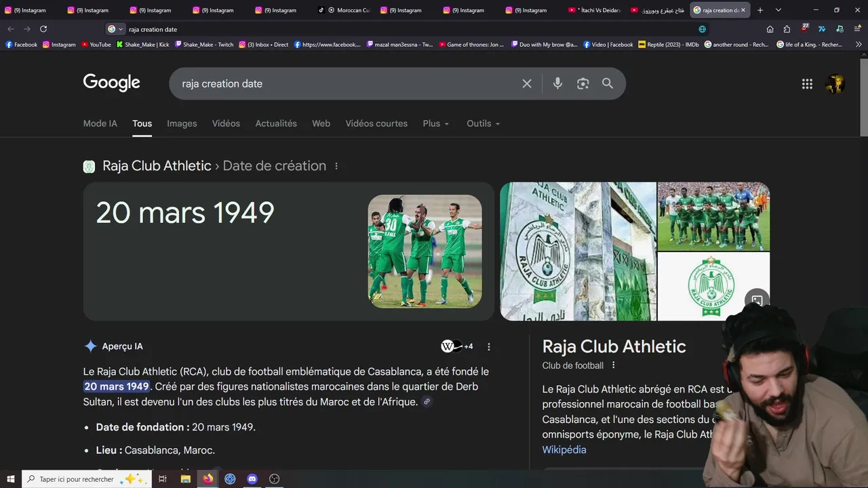The image size is (868, 488).
Task: Switch to the Itachi Vs Deidara tab
Action: (x=594, y=10)
